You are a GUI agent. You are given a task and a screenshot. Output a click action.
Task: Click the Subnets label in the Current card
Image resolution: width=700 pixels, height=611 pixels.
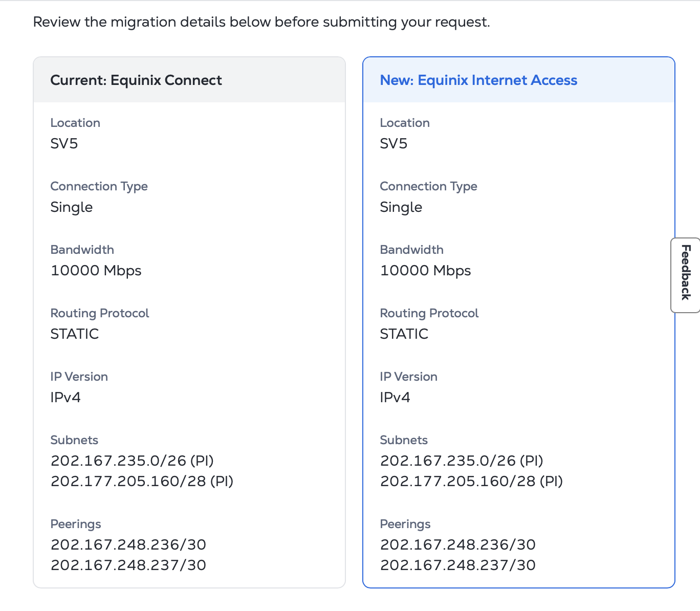pyautogui.click(x=75, y=440)
